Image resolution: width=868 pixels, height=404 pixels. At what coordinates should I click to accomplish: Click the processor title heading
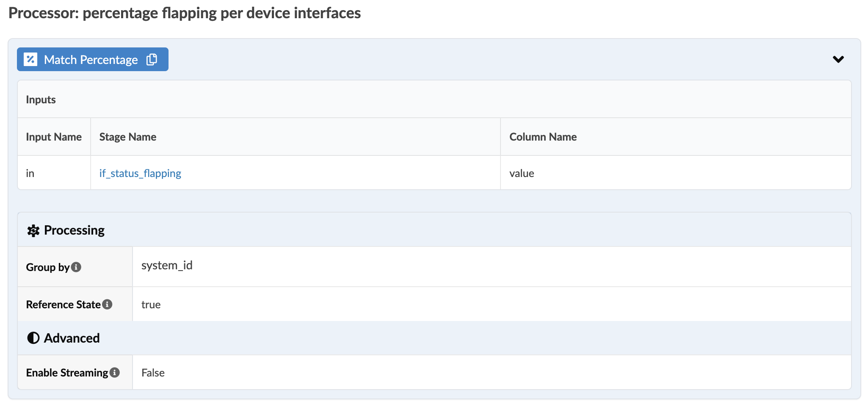coord(185,13)
